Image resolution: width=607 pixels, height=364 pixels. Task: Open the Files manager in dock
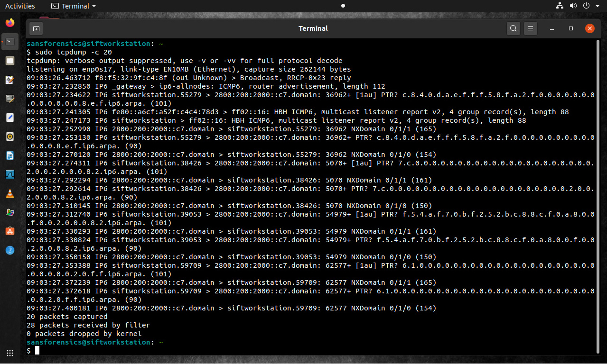point(10,61)
